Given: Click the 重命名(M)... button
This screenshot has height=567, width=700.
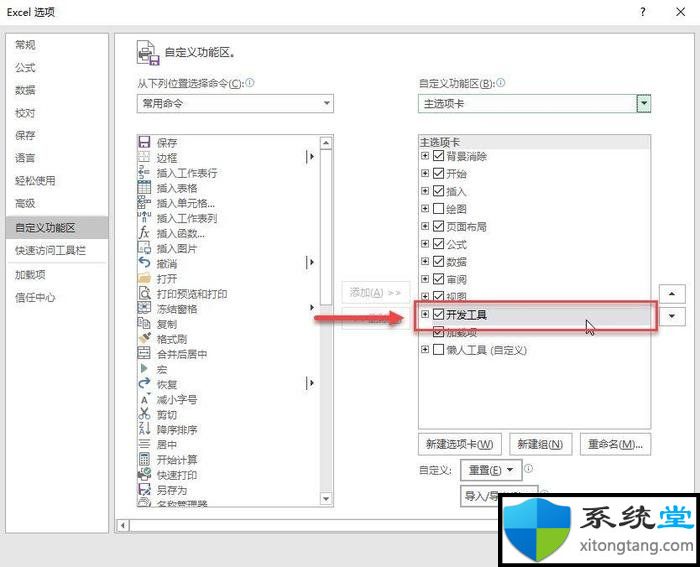Looking at the screenshot, I should click(x=615, y=444).
